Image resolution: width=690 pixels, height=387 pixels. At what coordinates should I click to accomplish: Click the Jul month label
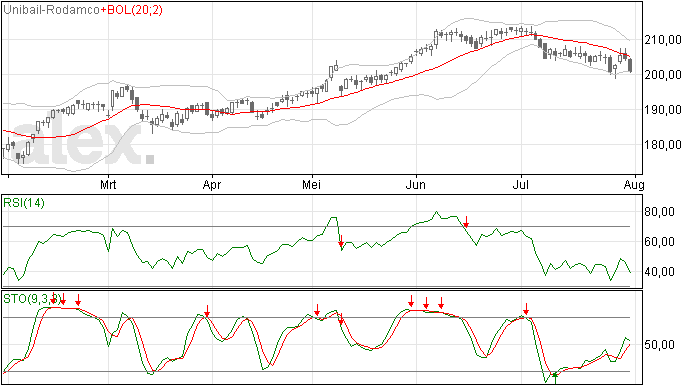pos(521,184)
